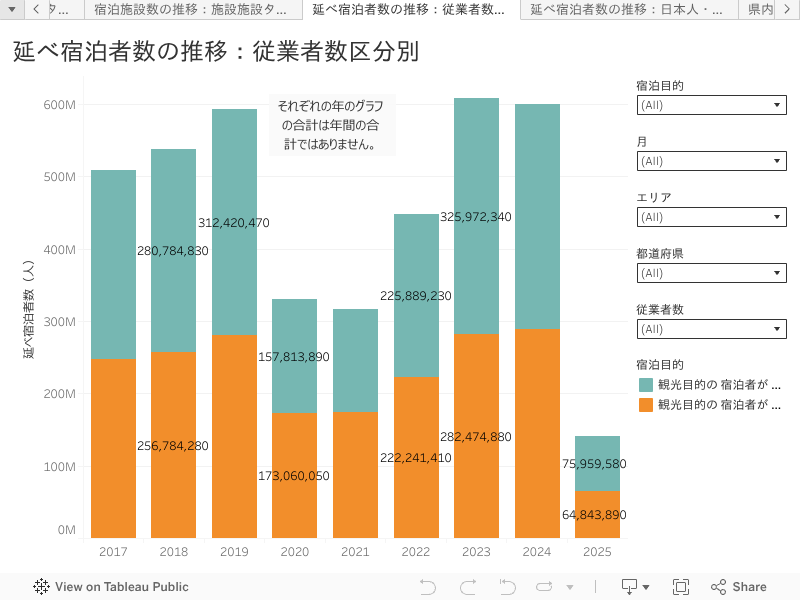Open the 都道府県 filter dropdown

coord(711,273)
